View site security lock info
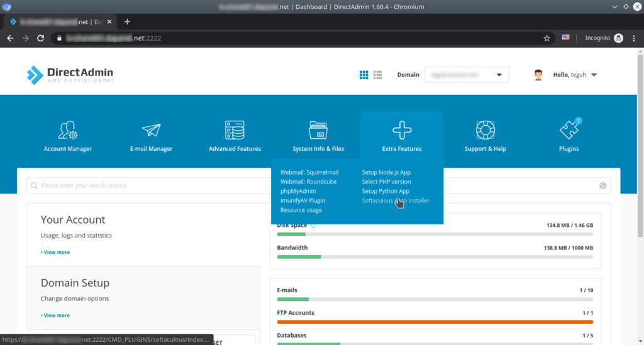 click(x=59, y=38)
